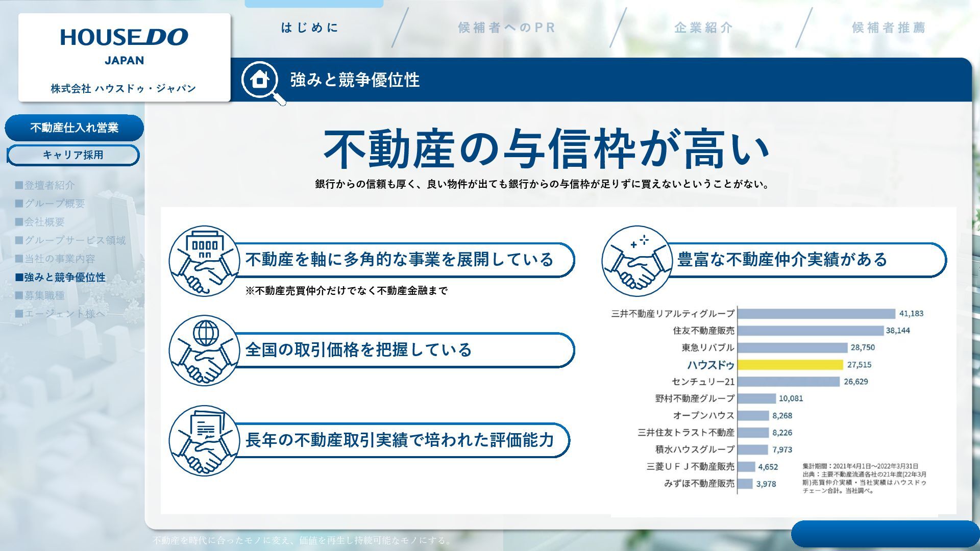Viewport: 980px width, 551px height.
Task: Click the yellow ハウスドゥ bar
Action: 791,365
